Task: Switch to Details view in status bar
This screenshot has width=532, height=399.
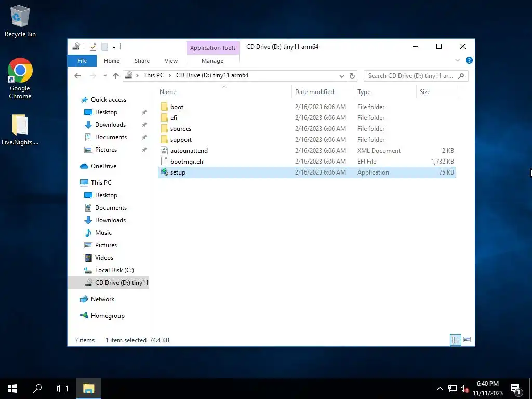Action: [456, 340]
